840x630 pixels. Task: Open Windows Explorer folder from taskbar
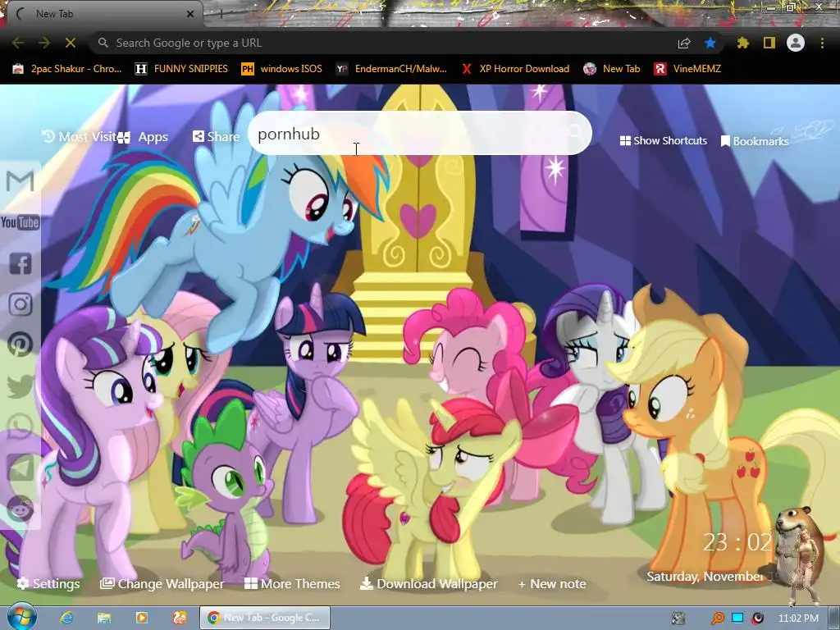point(104,618)
